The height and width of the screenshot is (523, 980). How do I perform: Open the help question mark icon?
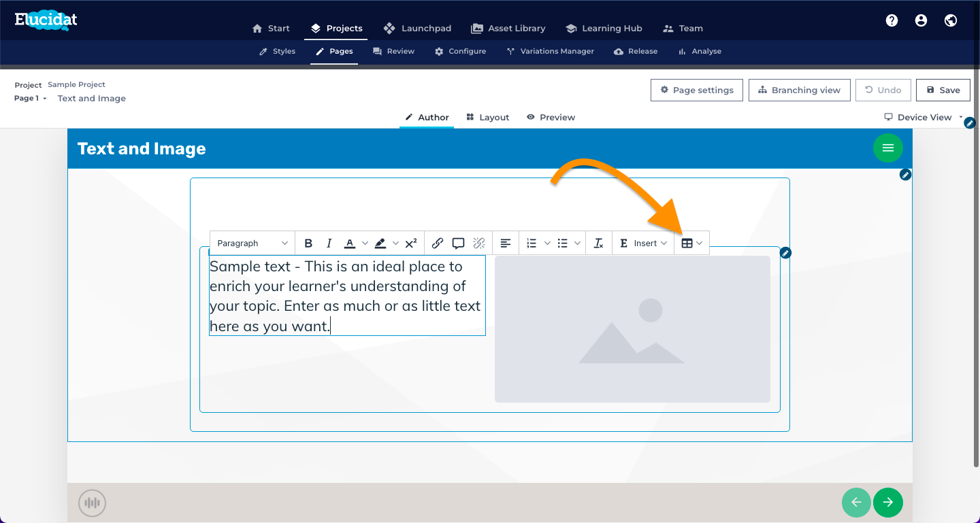(x=892, y=20)
